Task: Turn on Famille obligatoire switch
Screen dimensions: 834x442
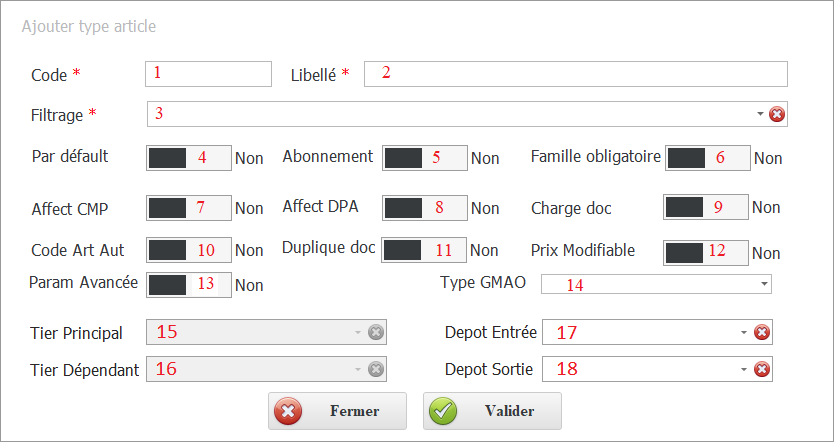Action: pos(708,157)
